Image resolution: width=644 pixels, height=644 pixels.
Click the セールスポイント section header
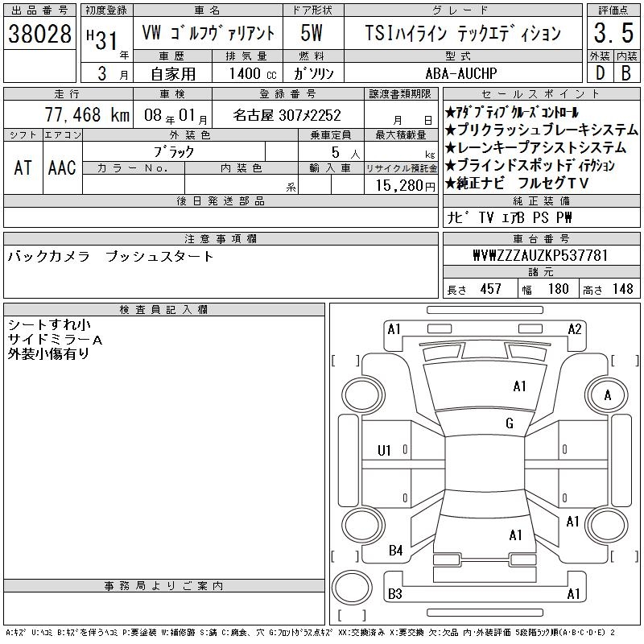tap(541, 94)
